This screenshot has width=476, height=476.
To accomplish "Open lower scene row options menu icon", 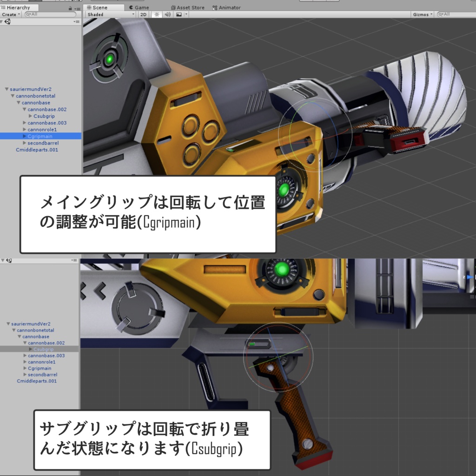I will pos(74,260).
